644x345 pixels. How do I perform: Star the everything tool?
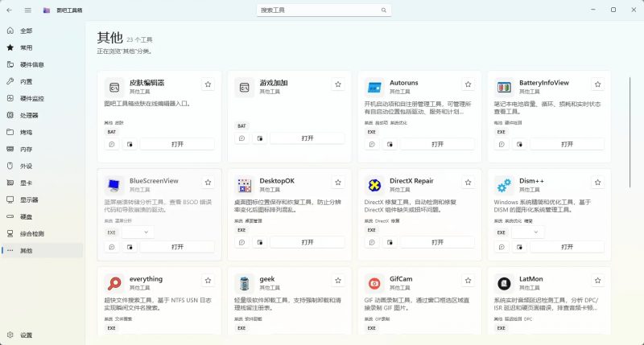(x=208, y=280)
